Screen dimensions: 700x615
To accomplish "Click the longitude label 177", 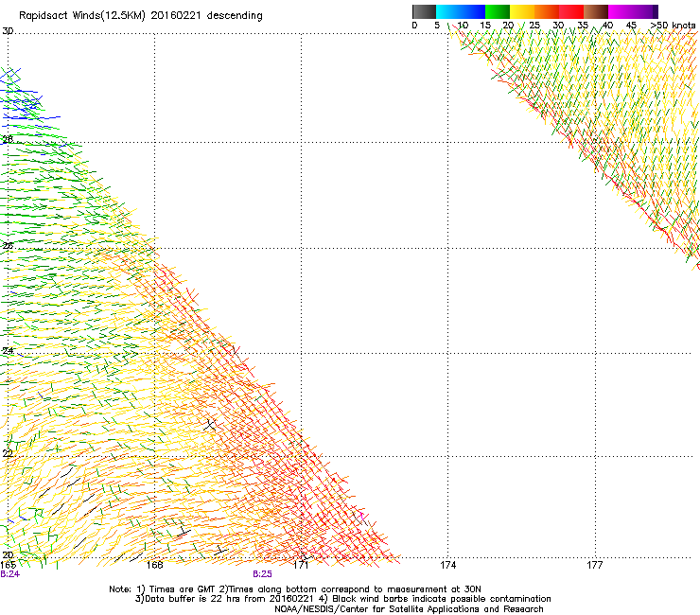I will pyautogui.click(x=595, y=565).
